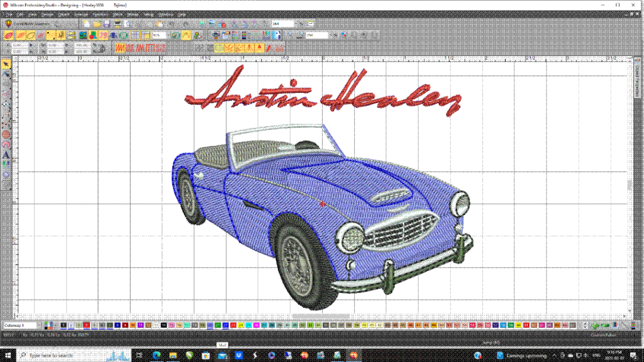Open the Stitch menu
The width and height of the screenshot is (644, 362).
click(x=117, y=14)
